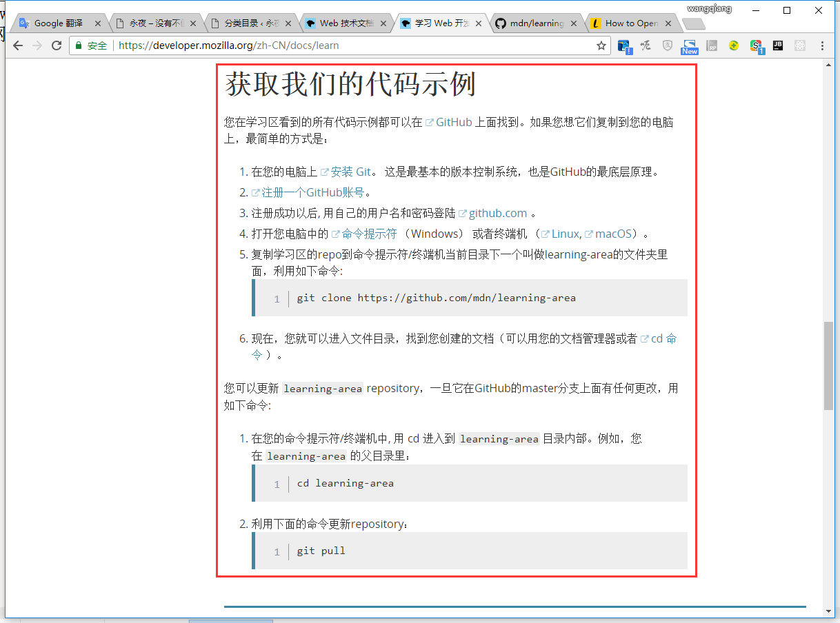
Task: Click the wangqiang profile label in the title bar
Action: coord(709,9)
